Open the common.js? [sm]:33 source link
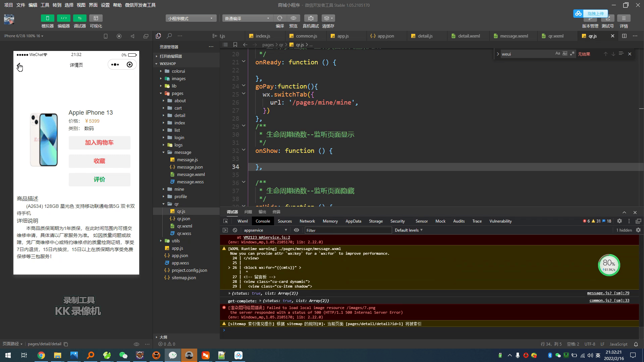 point(609,301)
